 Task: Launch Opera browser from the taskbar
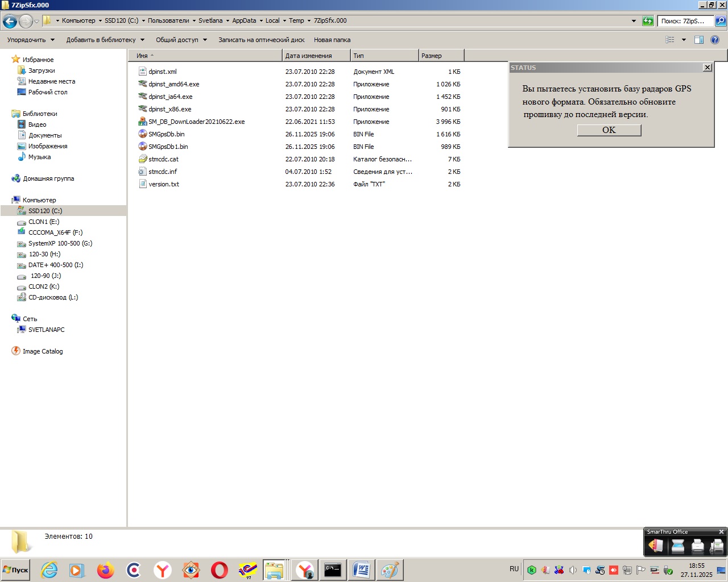pos(219,570)
